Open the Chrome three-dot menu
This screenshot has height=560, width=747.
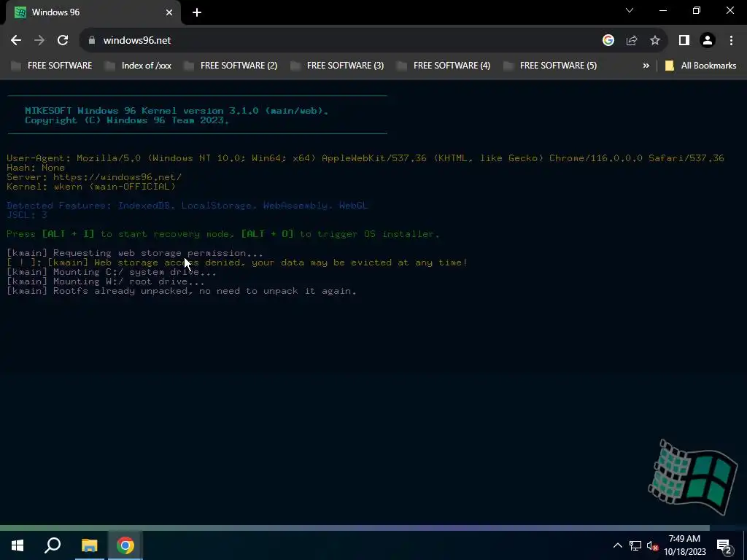[731, 41]
